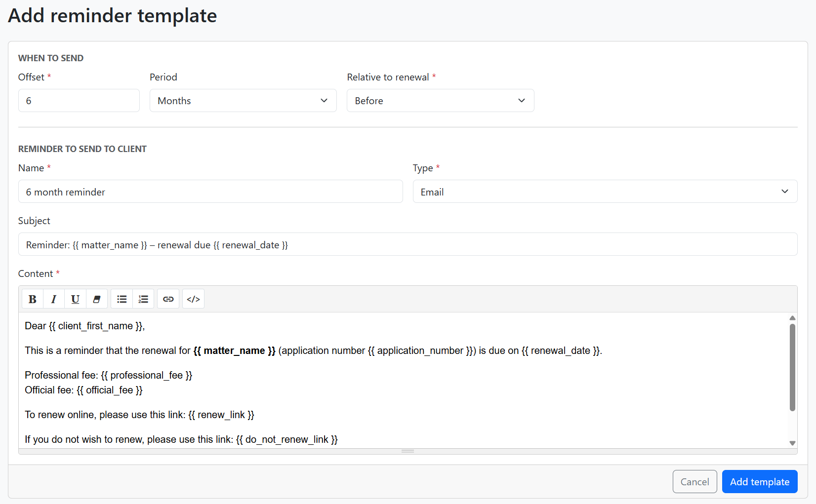816x504 pixels.
Task: Switch to HTML code view
Action: coord(193,299)
